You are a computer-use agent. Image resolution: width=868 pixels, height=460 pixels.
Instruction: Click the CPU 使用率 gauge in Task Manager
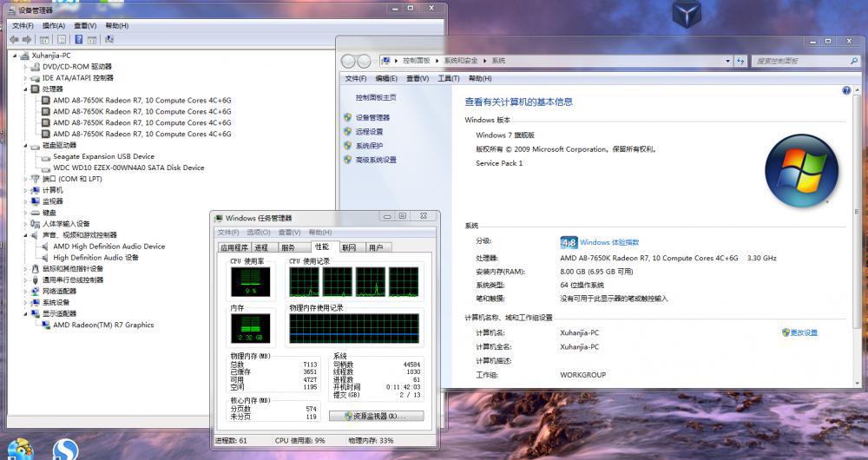[251, 282]
